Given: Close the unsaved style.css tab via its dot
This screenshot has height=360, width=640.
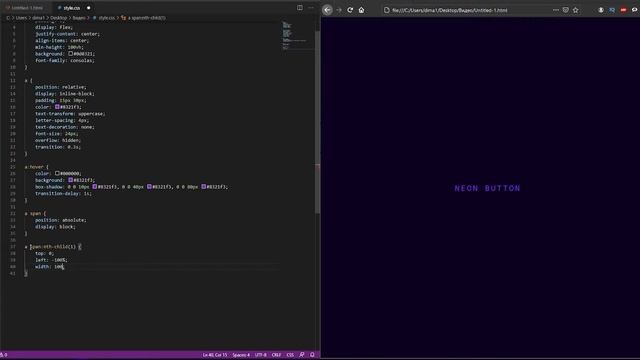Looking at the screenshot, I should click(89, 8).
